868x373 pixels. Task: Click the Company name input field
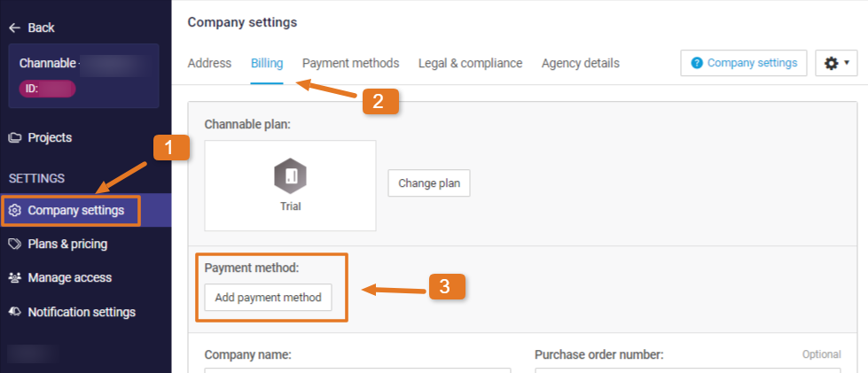click(357, 369)
